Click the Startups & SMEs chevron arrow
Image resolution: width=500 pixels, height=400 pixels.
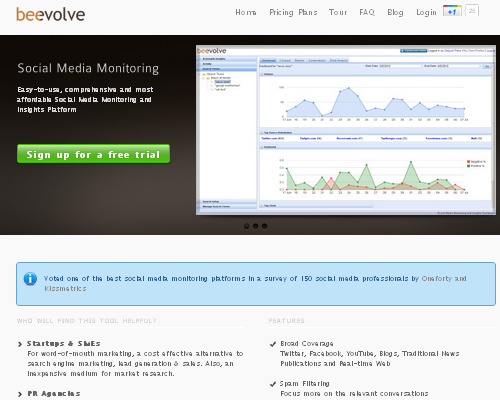click(20, 344)
